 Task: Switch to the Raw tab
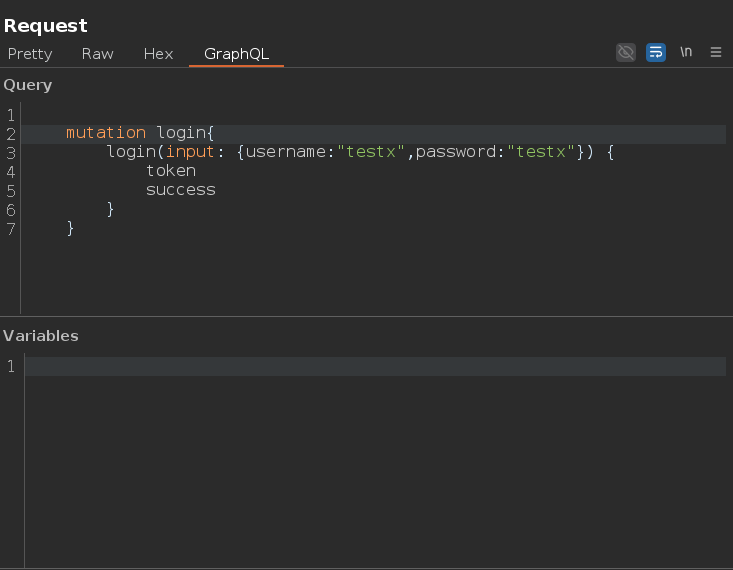click(97, 54)
